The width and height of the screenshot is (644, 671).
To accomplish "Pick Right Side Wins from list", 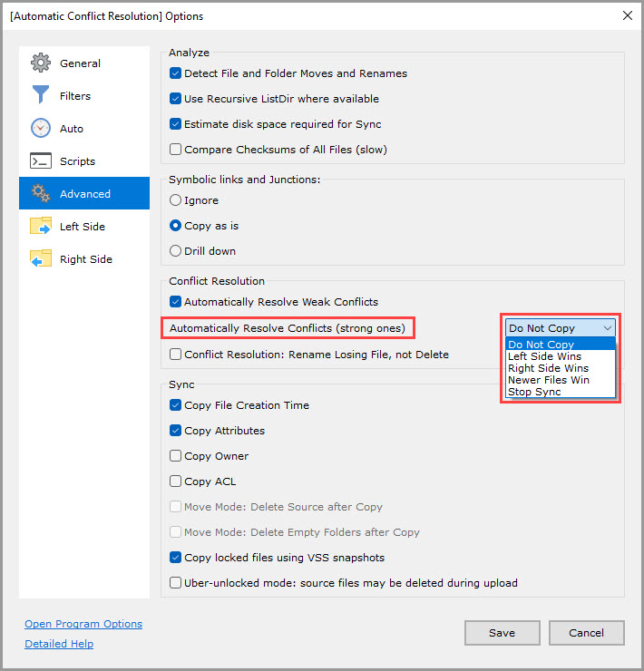I will tap(560, 368).
